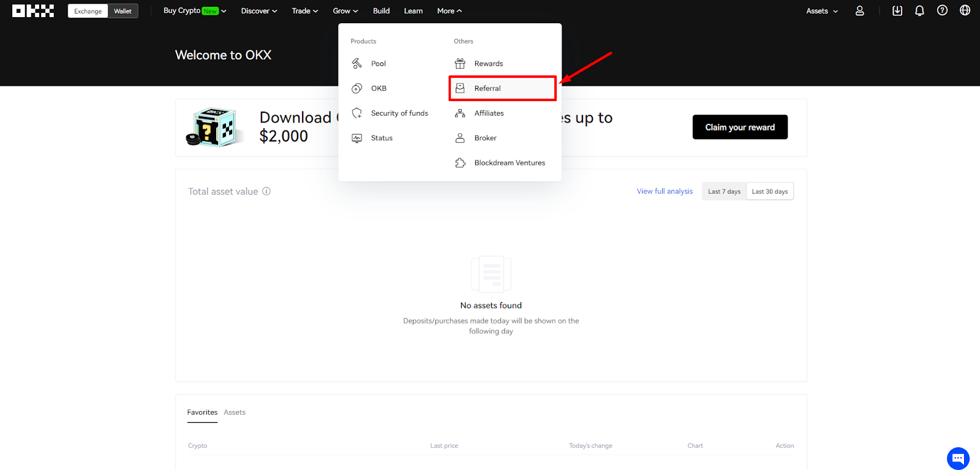Viewport: 980px width, 470px height.
Task: Click the Pool hammer icon
Action: (x=357, y=64)
